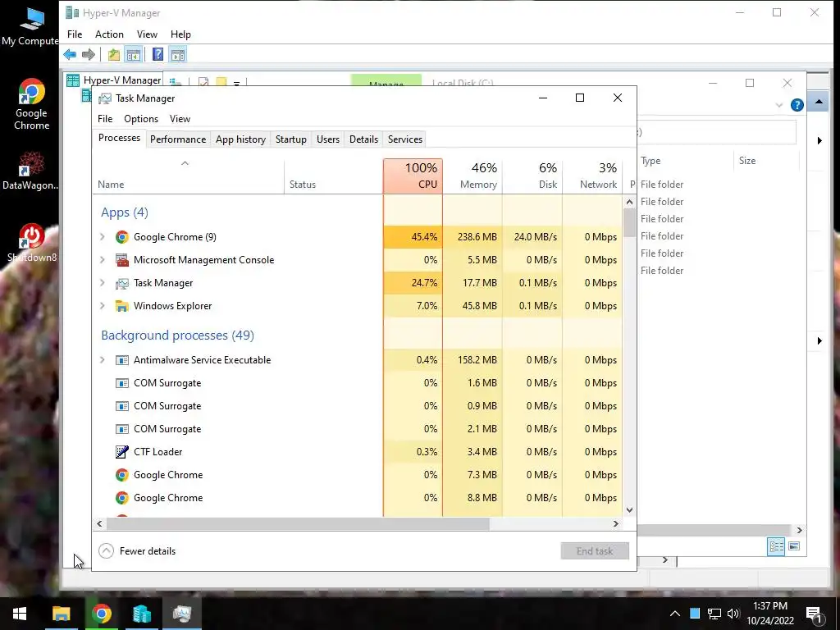Image resolution: width=840 pixels, height=630 pixels.
Task: Switch to the Details tab
Action: tap(363, 139)
